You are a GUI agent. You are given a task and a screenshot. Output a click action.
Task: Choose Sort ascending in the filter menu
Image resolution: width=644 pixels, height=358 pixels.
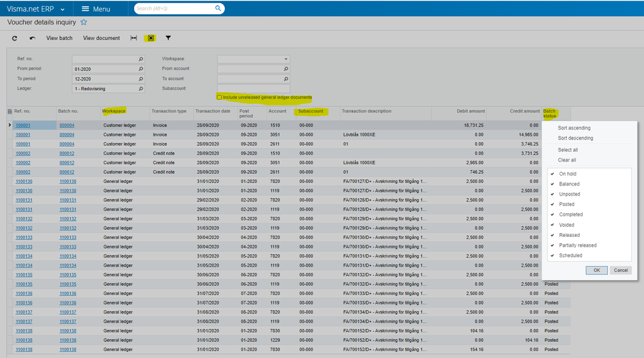tap(574, 128)
